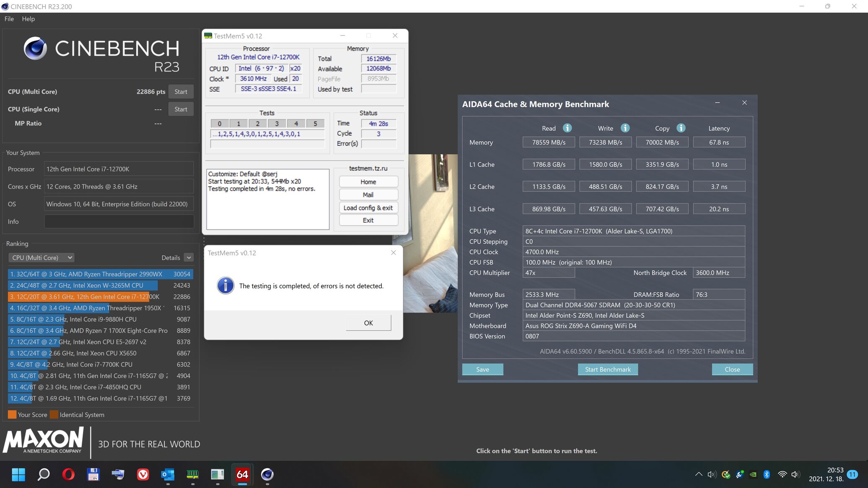Click the Processor field in Cinebench
Screen dimensions: 868x488
[x=119, y=169]
